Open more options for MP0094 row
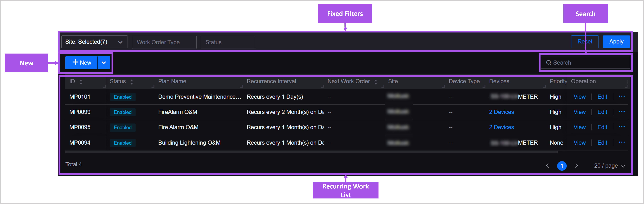The width and height of the screenshot is (644, 204). tap(621, 142)
